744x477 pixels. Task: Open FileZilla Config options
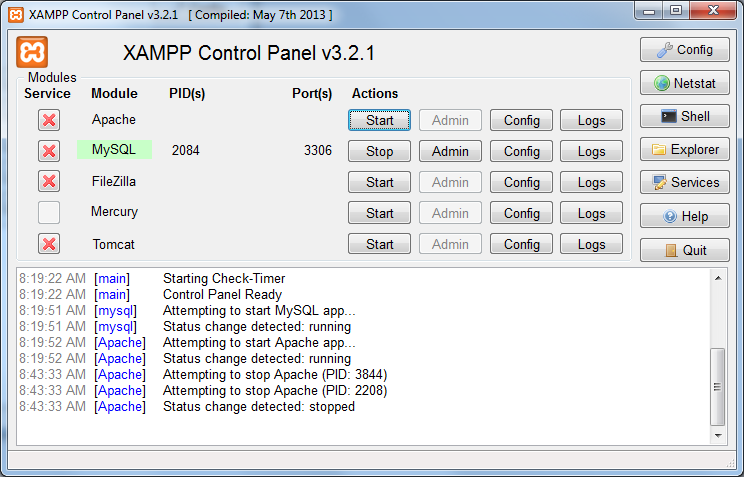tap(521, 182)
